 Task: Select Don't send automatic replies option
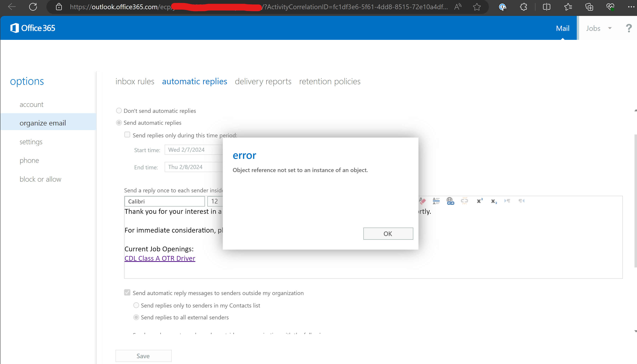point(119,111)
